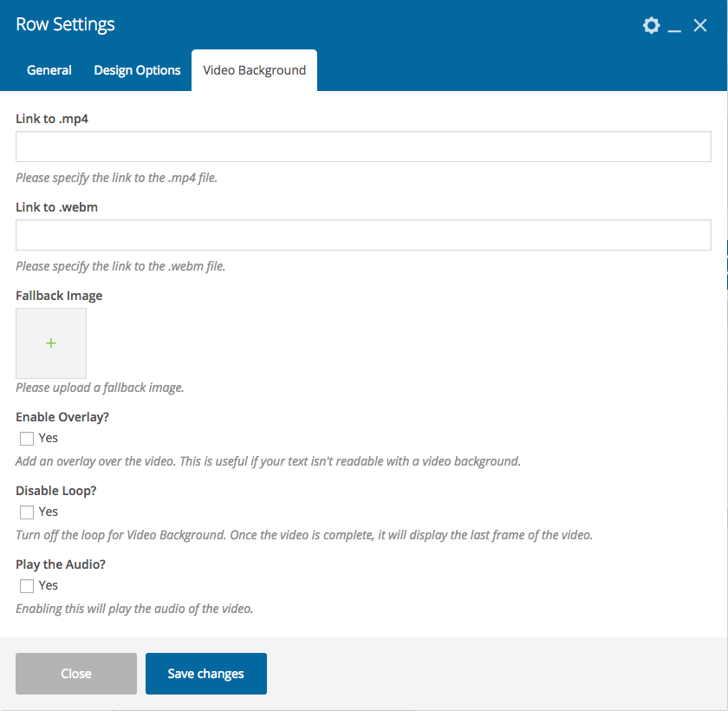Open the row settings gear menu
Screen dimensions: 728x711
pos(651,26)
